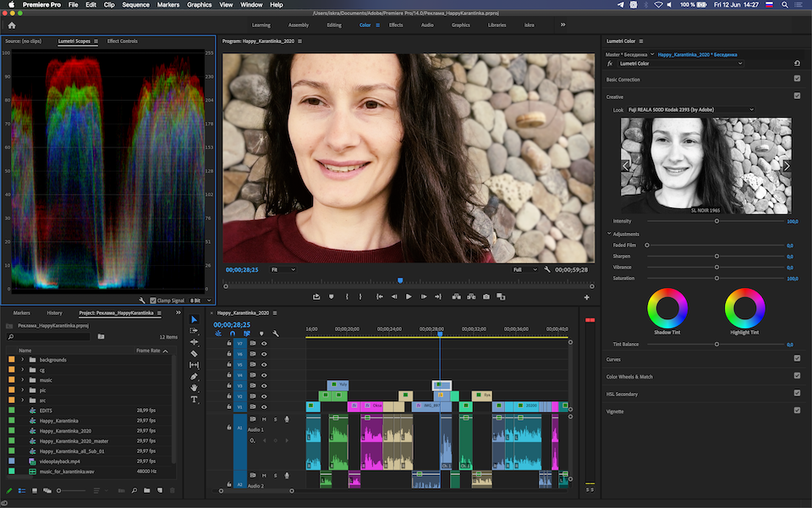
Task: Toggle timeline snapping magnet icon
Action: (231, 334)
